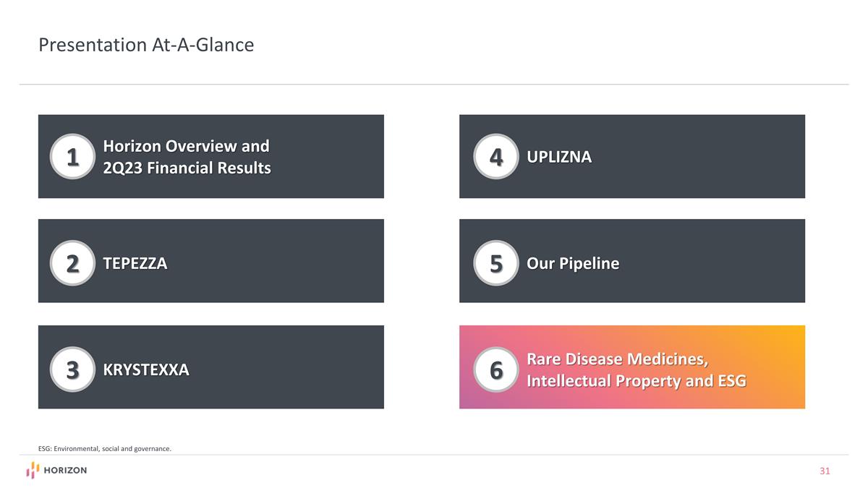Jump to Our Pipeline label

tap(573, 263)
